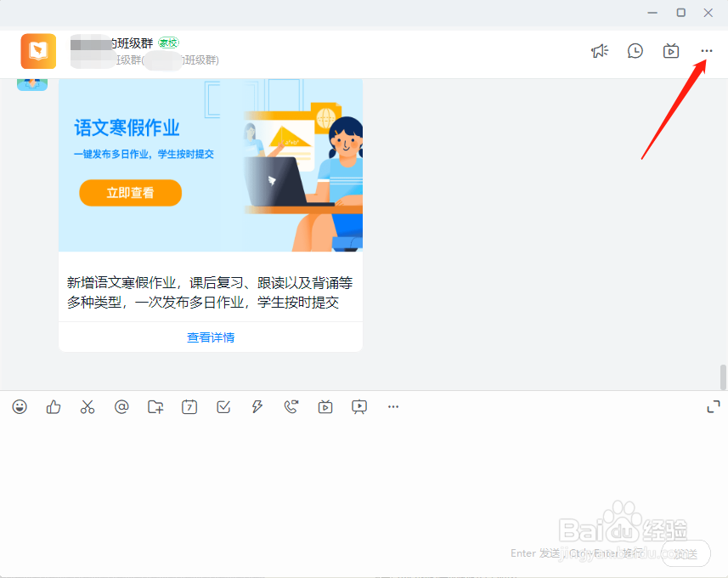Screen dimensions: 728x578
Task: Maximize the chat window
Action: point(681,13)
